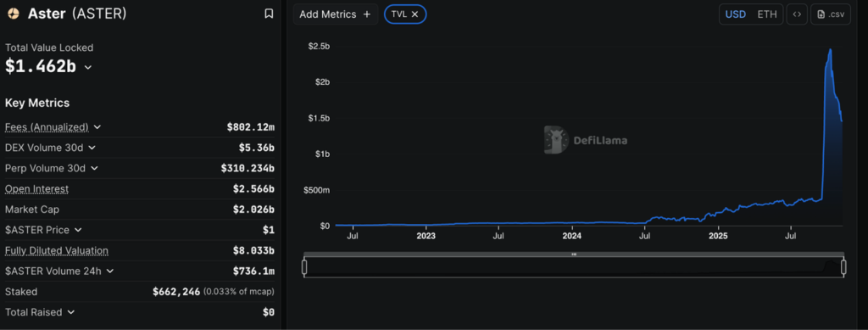Click the Staked label
The image size is (868, 330).
pos(21,292)
